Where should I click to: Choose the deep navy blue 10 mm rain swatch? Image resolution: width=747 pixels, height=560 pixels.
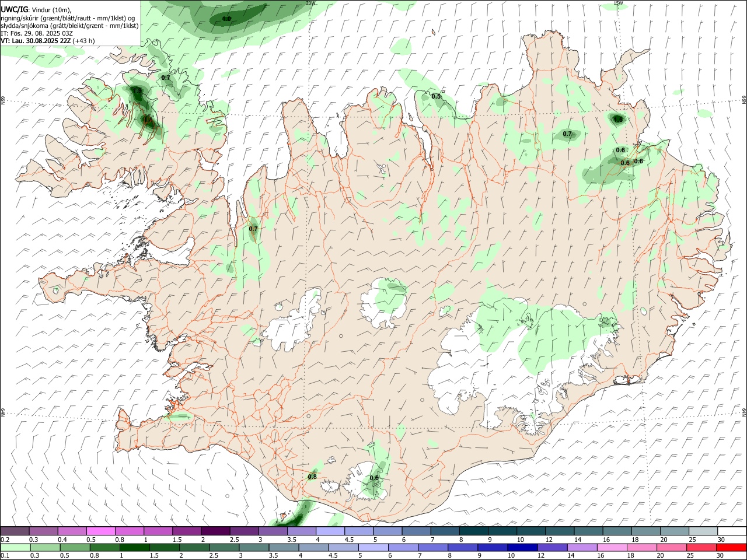pyautogui.click(x=522, y=547)
